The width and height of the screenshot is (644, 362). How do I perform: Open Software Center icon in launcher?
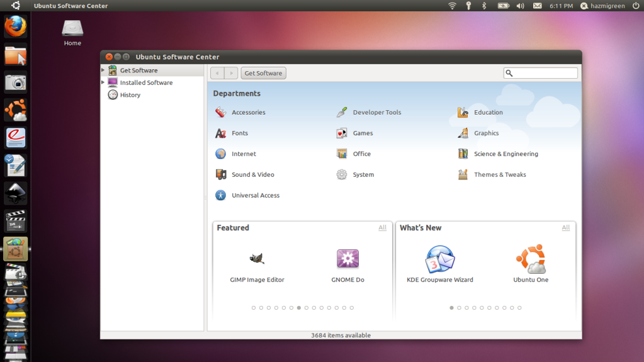(16, 249)
